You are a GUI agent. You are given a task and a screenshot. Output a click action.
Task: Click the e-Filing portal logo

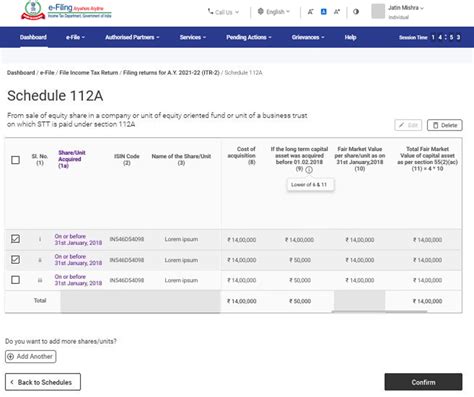click(x=66, y=11)
